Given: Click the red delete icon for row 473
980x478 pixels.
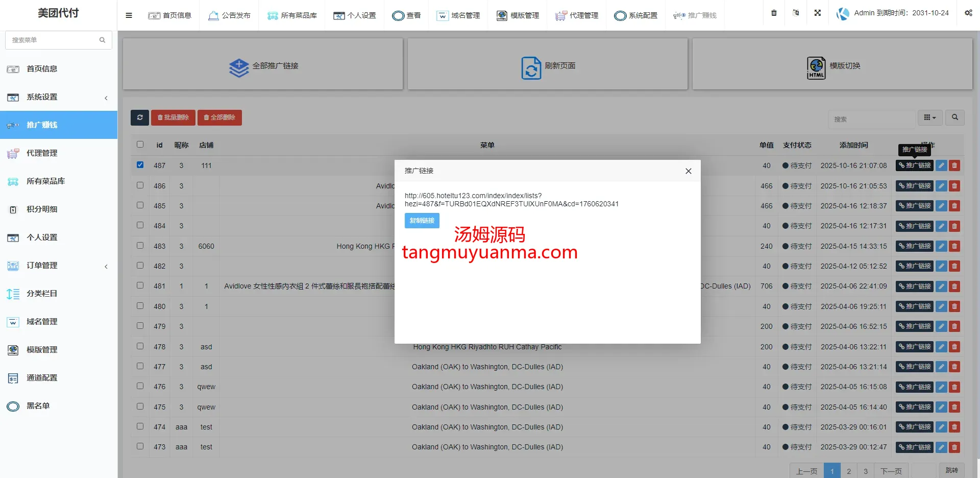Looking at the screenshot, I should [x=954, y=447].
